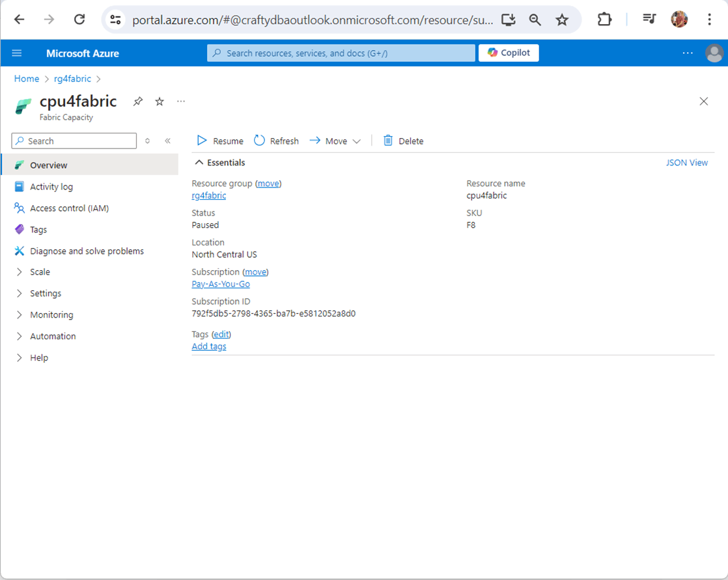The image size is (728, 580).
Task: Go to rg4fabric breadcrumb
Action: [x=72, y=79]
